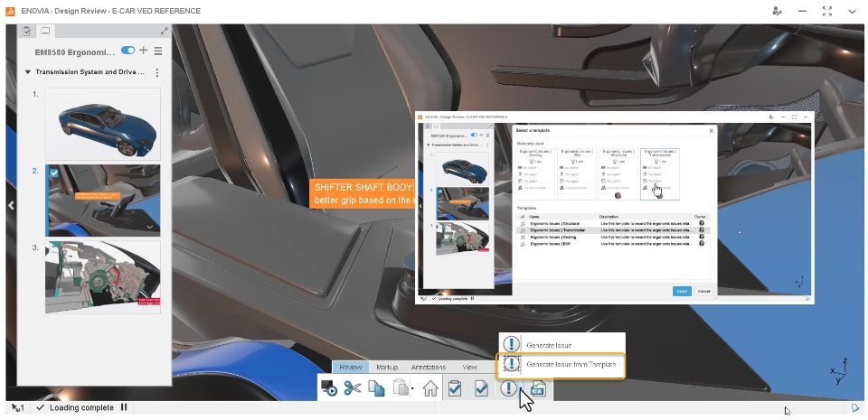The width and height of the screenshot is (868, 420).
Task: Select slide 3 engine thumbnail
Action: [103, 277]
